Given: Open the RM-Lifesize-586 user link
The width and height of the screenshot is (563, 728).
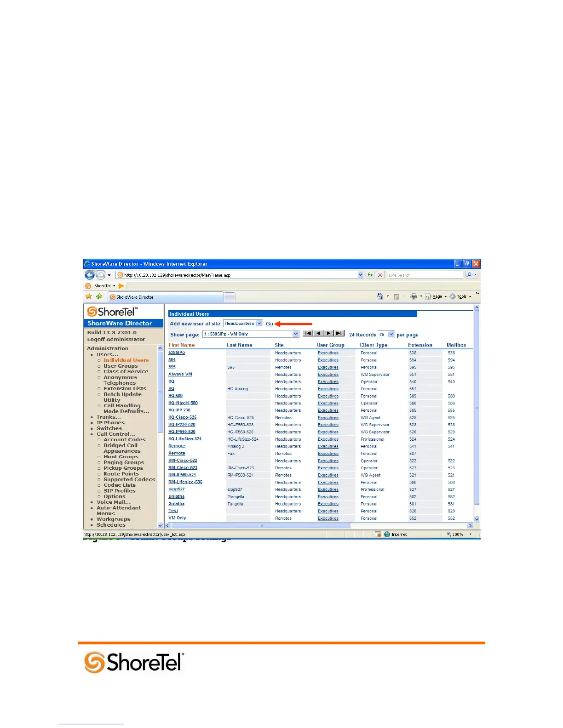Looking at the screenshot, I should (185, 482).
